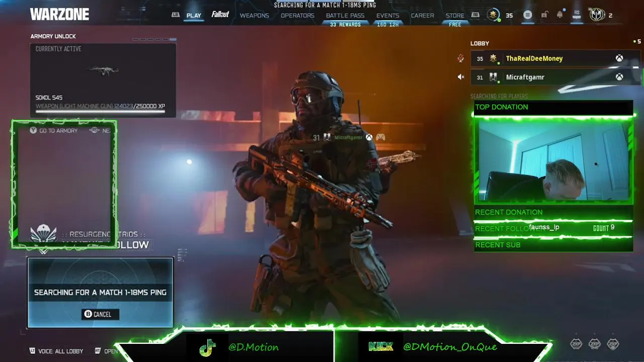644x362 pixels.
Task: Click the ARMORY UNLOCK heading
Action: pyautogui.click(x=53, y=37)
